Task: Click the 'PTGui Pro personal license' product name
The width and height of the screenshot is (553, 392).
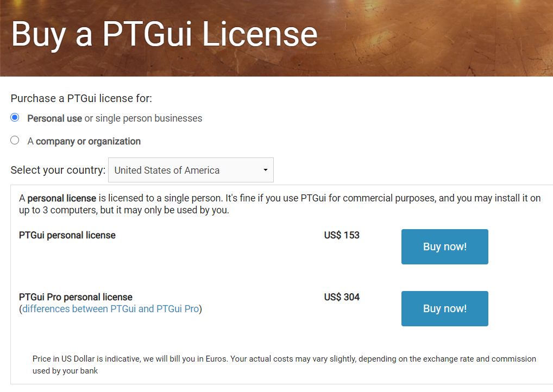Action: point(76,297)
